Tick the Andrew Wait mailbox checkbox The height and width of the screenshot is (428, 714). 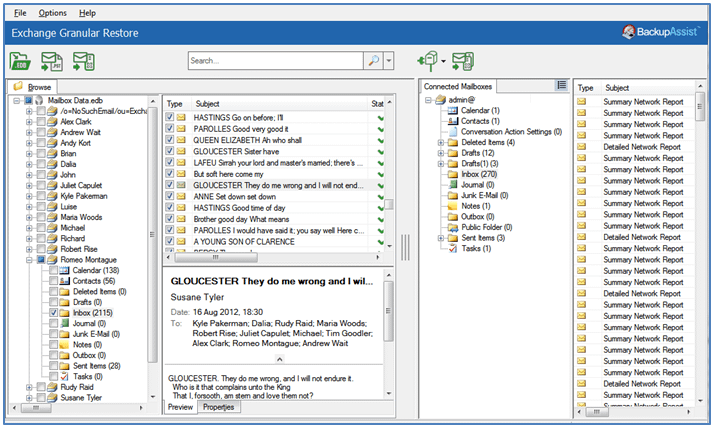41,132
